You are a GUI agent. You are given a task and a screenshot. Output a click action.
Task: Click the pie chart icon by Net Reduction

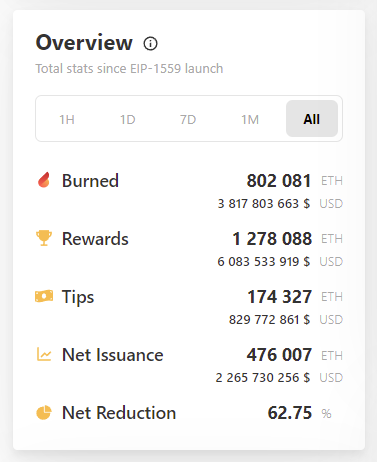44,412
